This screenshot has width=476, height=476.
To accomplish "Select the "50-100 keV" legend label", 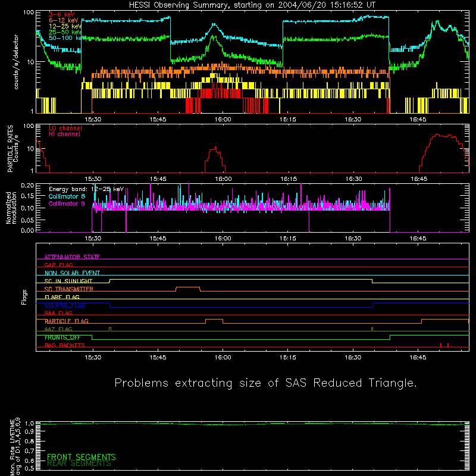I will (67, 37).
